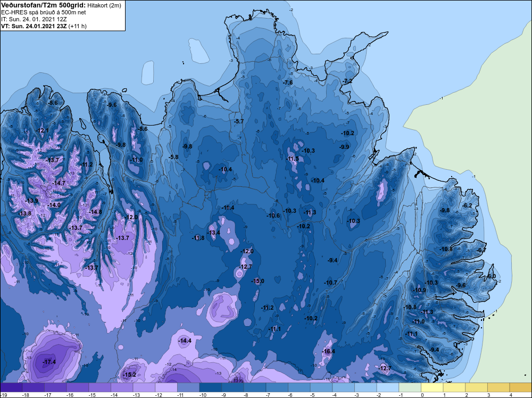The width and height of the screenshot is (532, 398).
Task: Pick the -15.0 temperature label
Action: [x=257, y=281]
